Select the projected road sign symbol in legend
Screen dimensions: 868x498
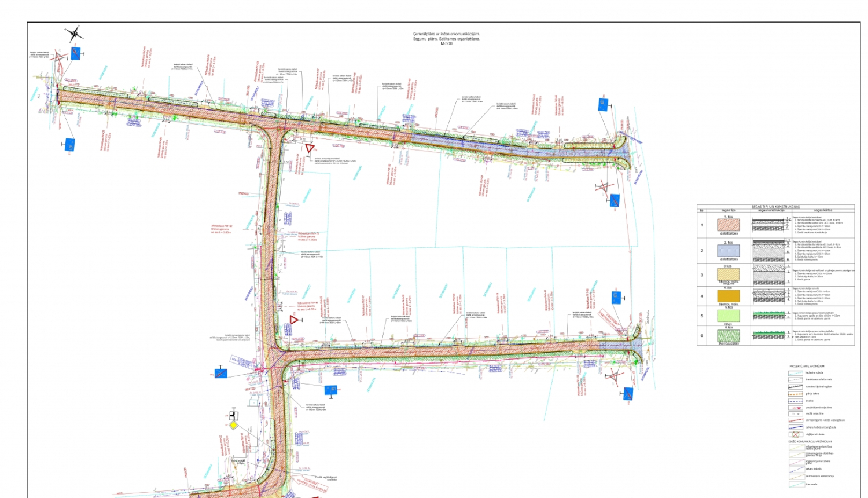pyautogui.click(x=796, y=408)
